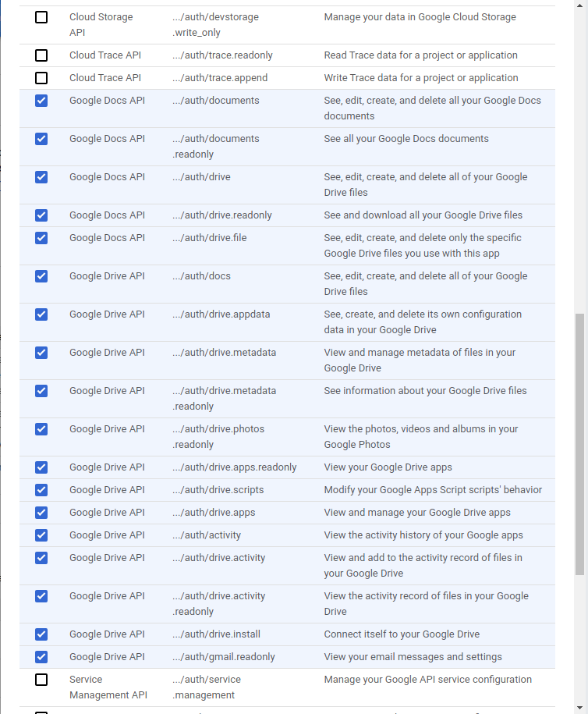This screenshot has width=588, height=714.
Task: Click the 'Service Management API' cell text
Action: (108, 687)
